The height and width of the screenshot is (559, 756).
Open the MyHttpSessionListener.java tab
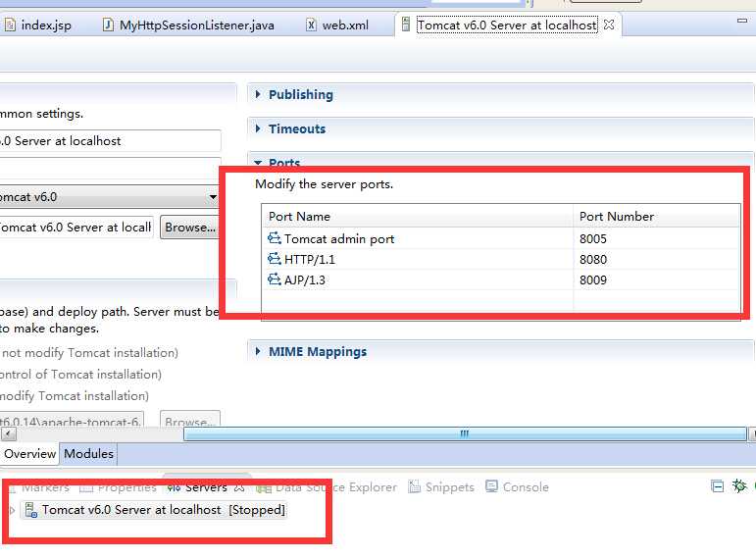click(x=189, y=25)
